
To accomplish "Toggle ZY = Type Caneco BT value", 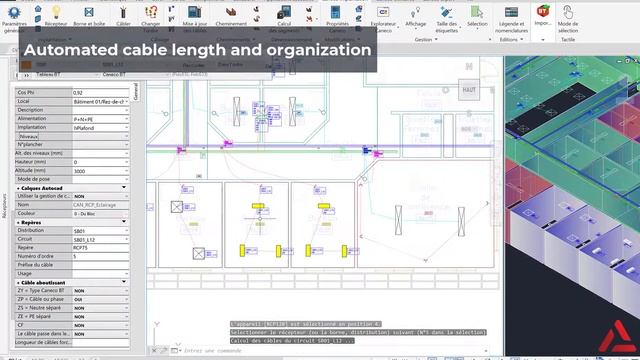I will (x=101, y=291).
